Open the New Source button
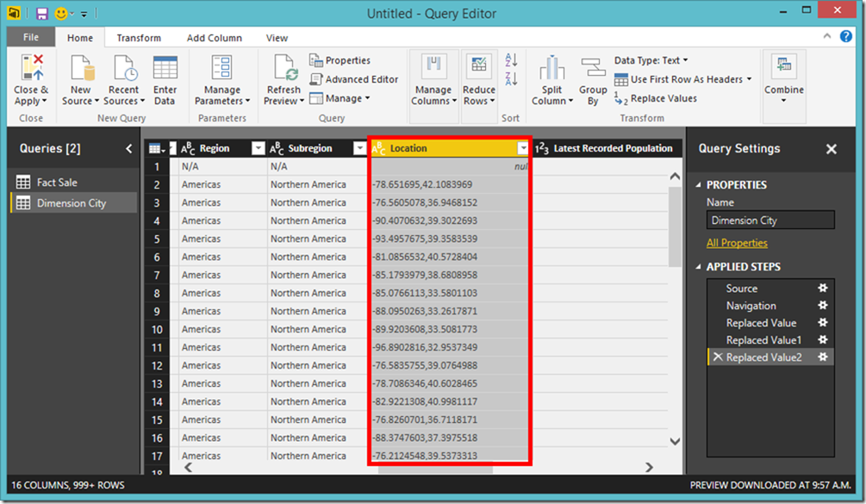 (81, 81)
